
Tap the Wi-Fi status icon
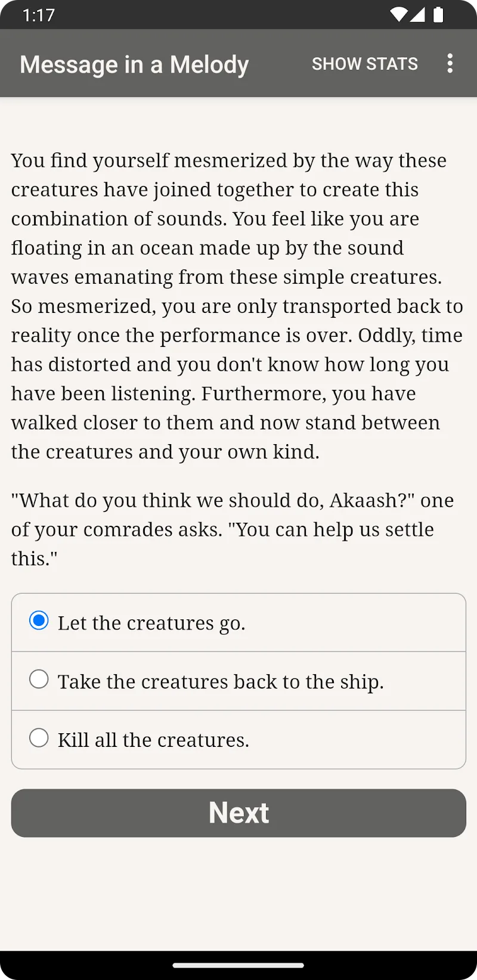(398, 14)
